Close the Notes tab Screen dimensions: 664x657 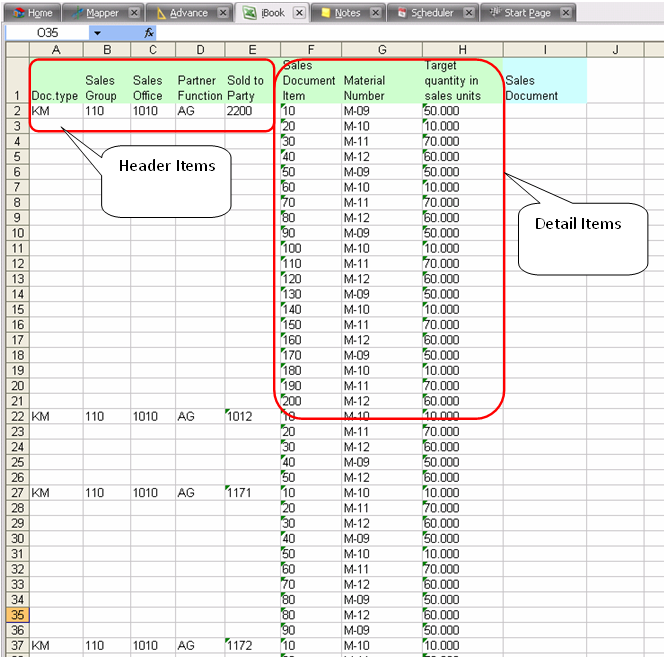tap(375, 13)
